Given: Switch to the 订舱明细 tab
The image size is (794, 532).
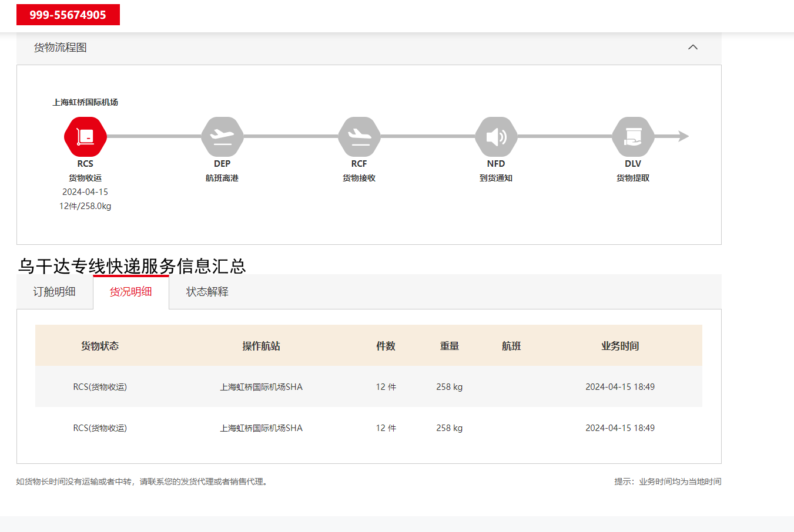Looking at the screenshot, I should (54, 291).
